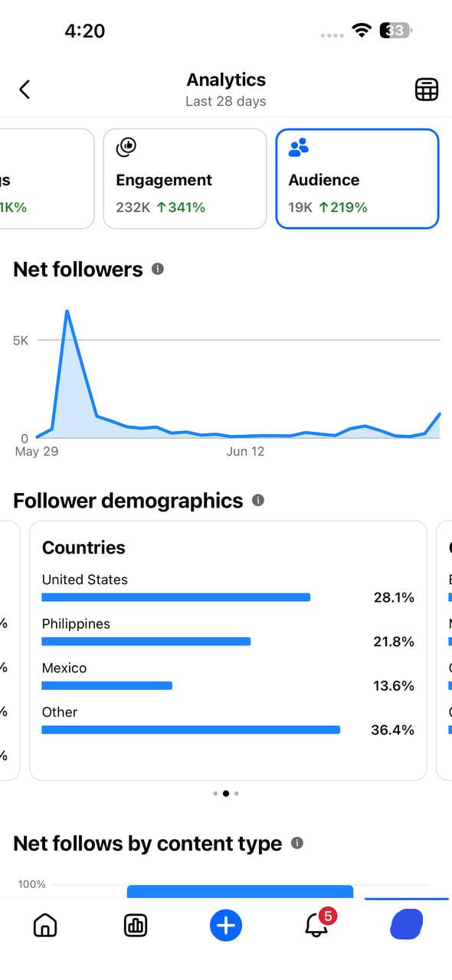Viewport: 452px width, 980px height.
Task: Open the table view icon at top right
Action: pyautogui.click(x=427, y=90)
